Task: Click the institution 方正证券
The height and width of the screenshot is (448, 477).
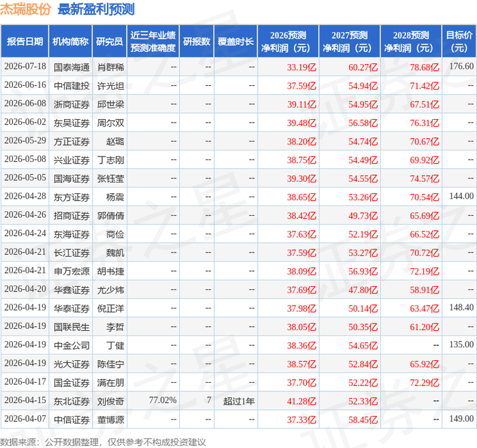Action: pos(72,142)
